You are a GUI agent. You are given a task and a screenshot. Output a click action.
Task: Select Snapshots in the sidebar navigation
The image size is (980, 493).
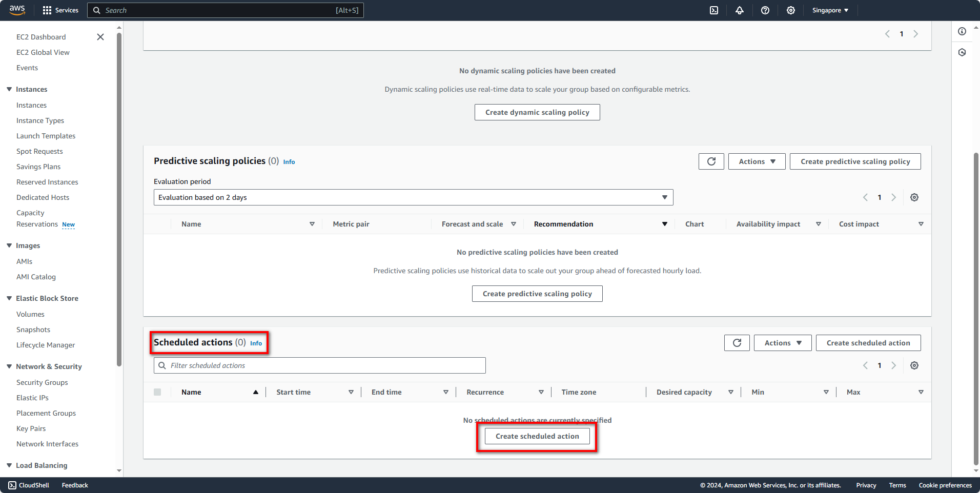(33, 330)
